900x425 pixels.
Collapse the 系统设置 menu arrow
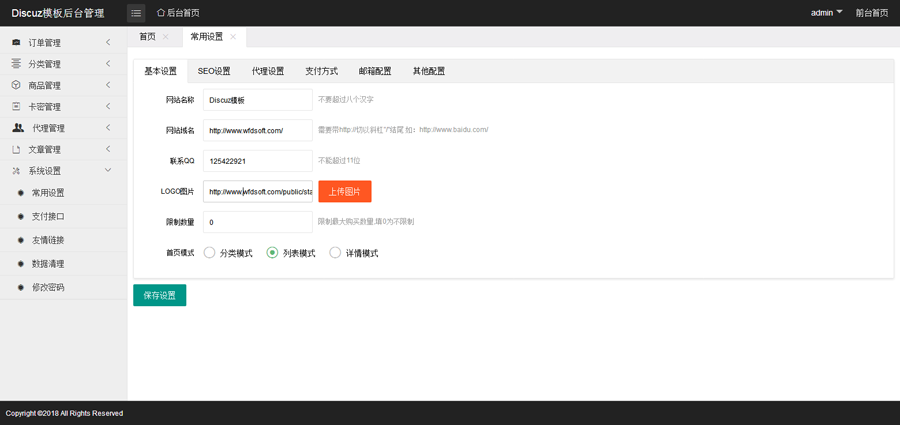point(108,170)
